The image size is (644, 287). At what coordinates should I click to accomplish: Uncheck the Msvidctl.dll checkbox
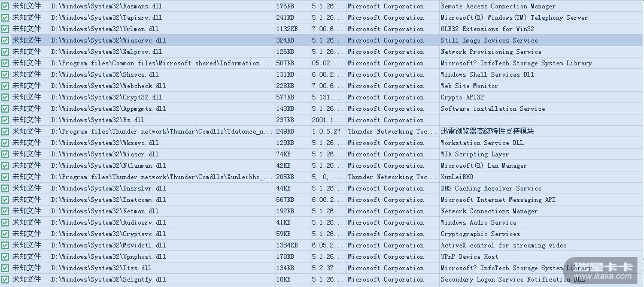[x=5, y=245]
